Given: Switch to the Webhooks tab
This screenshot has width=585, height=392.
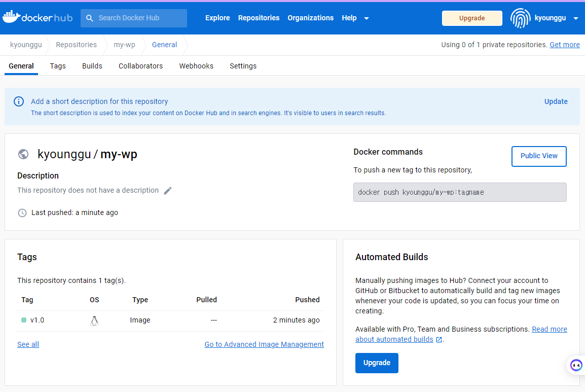Looking at the screenshot, I should [x=196, y=66].
